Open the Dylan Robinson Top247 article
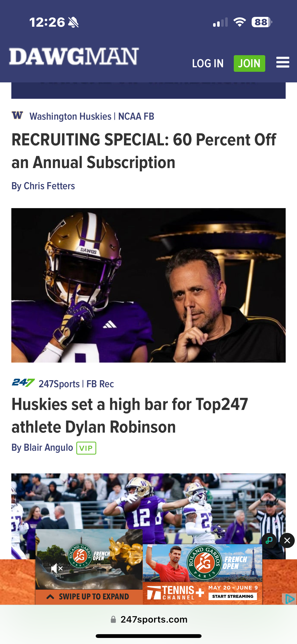The width and height of the screenshot is (297, 644). 130,416
